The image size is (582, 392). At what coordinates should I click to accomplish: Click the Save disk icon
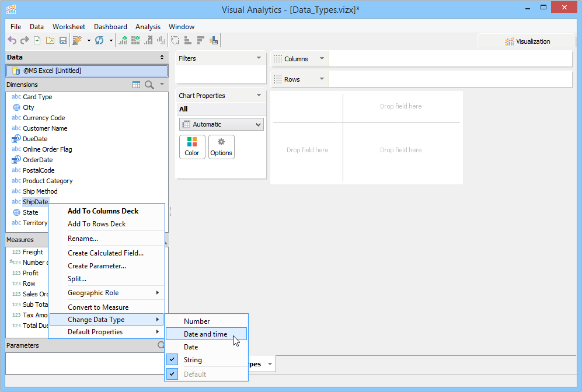click(x=63, y=40)
